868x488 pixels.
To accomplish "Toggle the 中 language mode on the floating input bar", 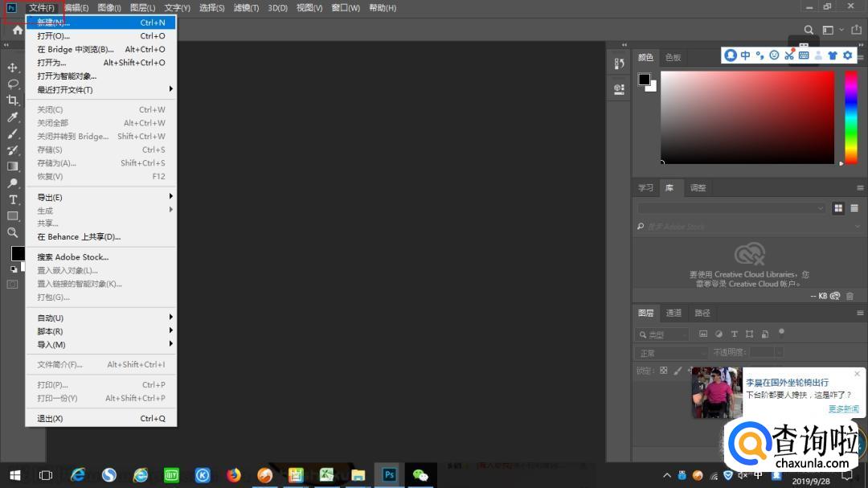I will coord(745,55).
